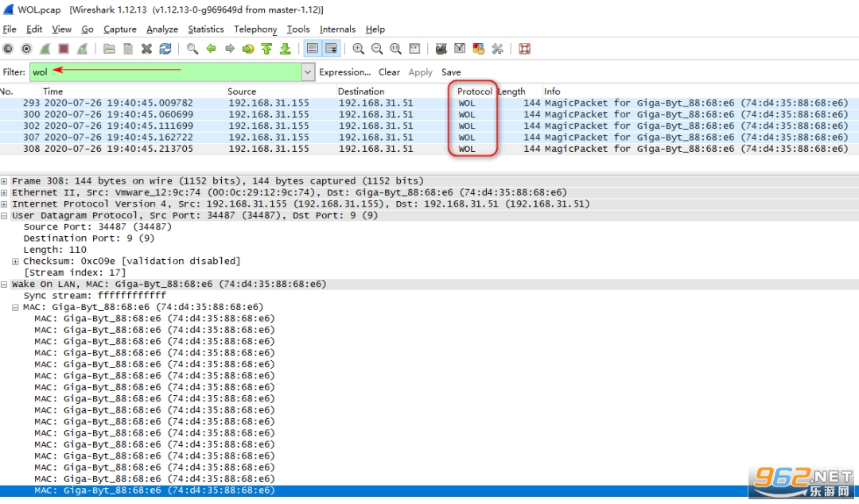Reload the capture file with the refresh icon
Viewport: 859px width, 504px height.
[x=165, y=49]
